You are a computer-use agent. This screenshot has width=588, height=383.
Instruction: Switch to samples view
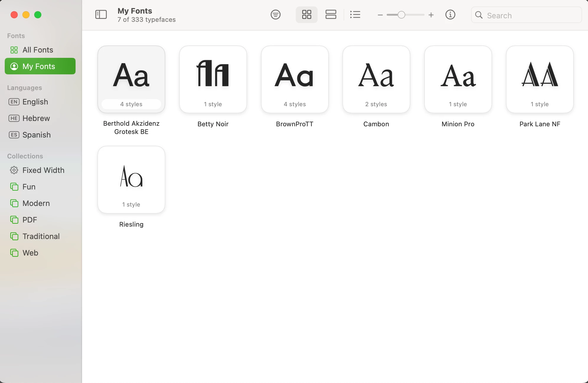(331, 14)
